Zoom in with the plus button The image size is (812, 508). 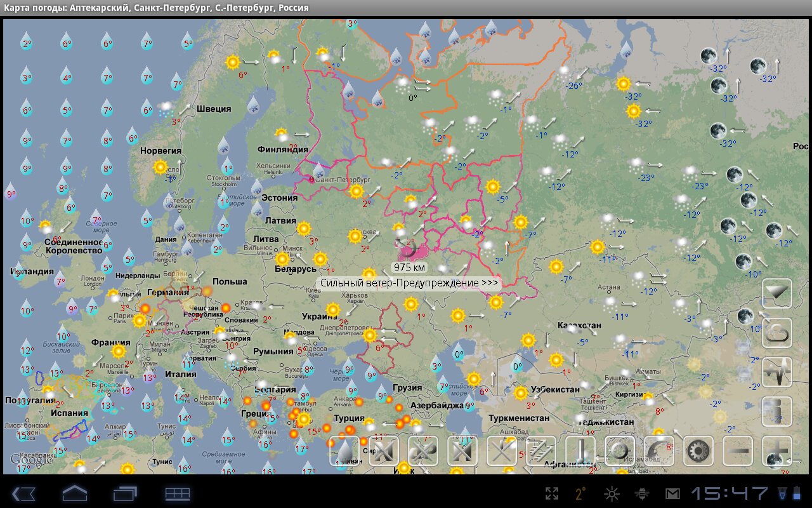point(777,451)
